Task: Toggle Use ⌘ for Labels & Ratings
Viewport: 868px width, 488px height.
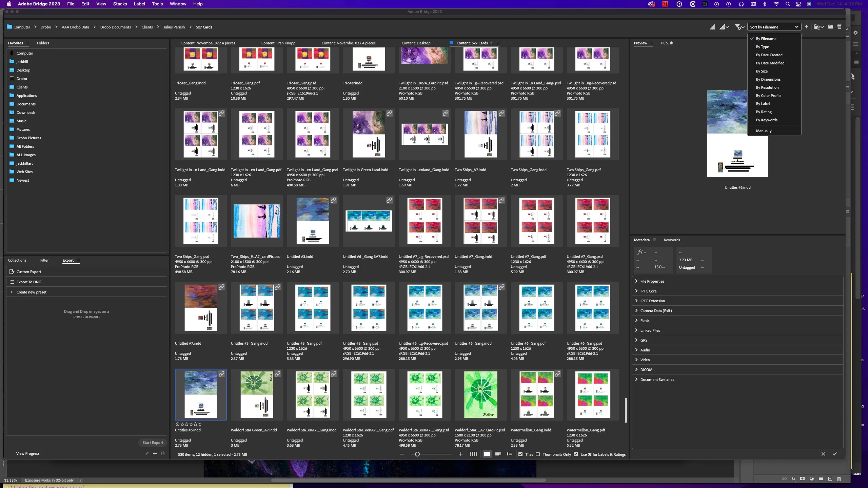Action: [x=576, y=454]
